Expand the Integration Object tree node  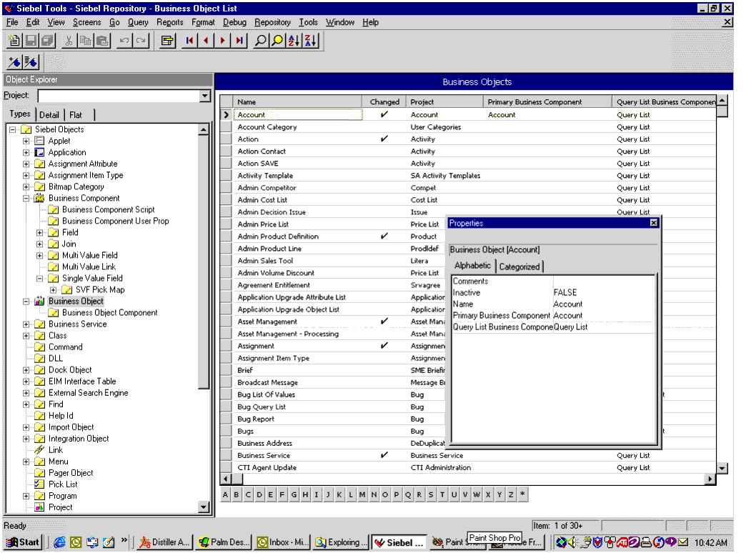pos(26,439)
